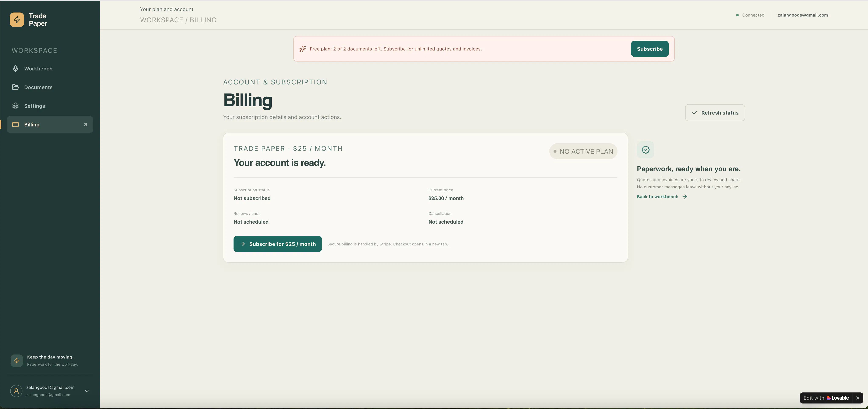The width and height of the screenshot is (868, 409).
Task: Click the WORKSPACE / BILLING breadcrumb
Action: 178,20
